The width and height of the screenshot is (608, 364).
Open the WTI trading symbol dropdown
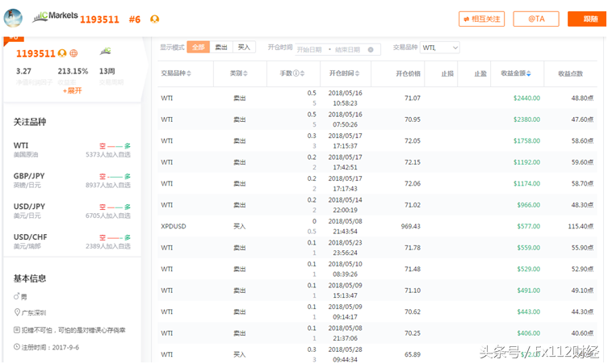click(x=440, y=48)
